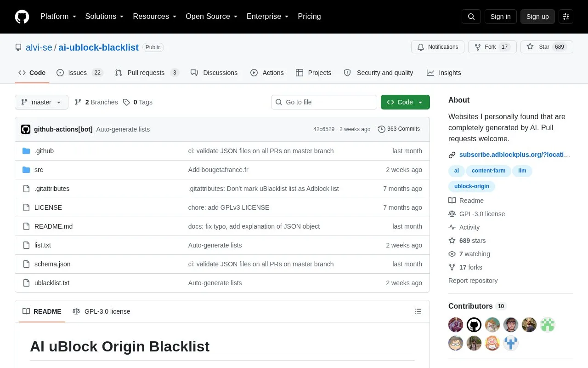Open the 363 Commits link

click(x=399, y=129)
